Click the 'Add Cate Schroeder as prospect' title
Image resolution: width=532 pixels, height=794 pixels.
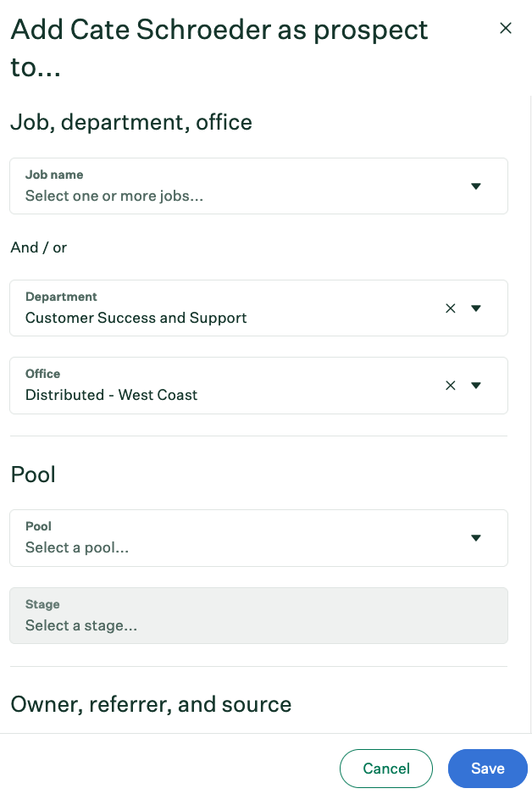tap(219, 30)
